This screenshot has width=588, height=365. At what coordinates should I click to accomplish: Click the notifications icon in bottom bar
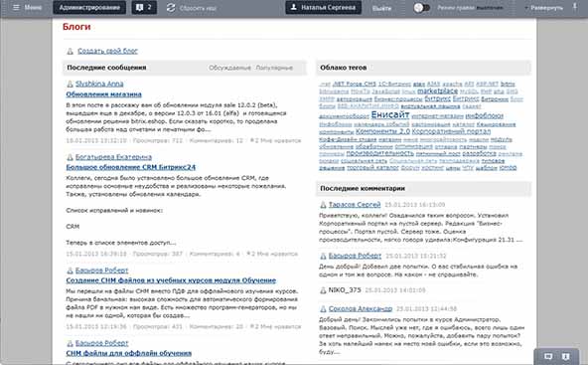tap(566, 356)
